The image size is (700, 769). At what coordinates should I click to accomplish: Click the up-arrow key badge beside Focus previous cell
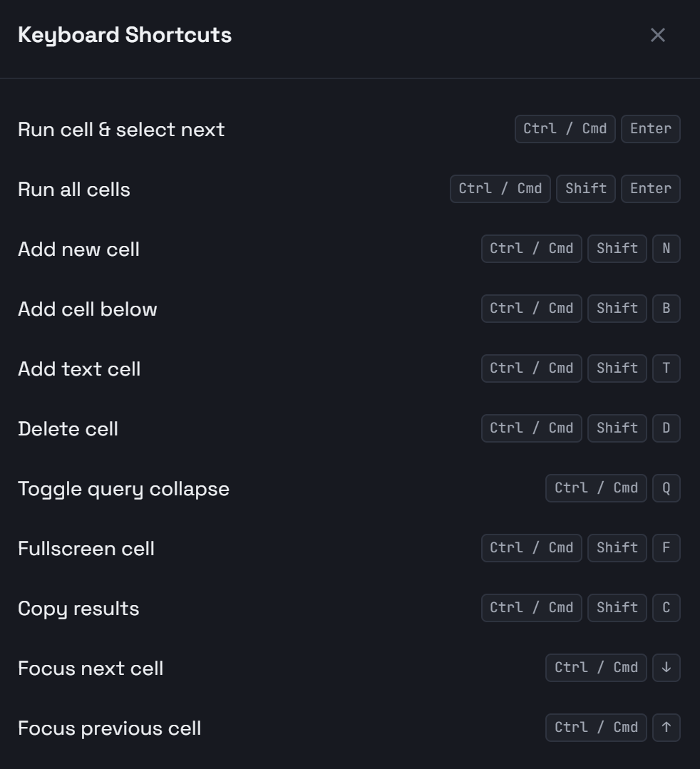click(667, 728)
